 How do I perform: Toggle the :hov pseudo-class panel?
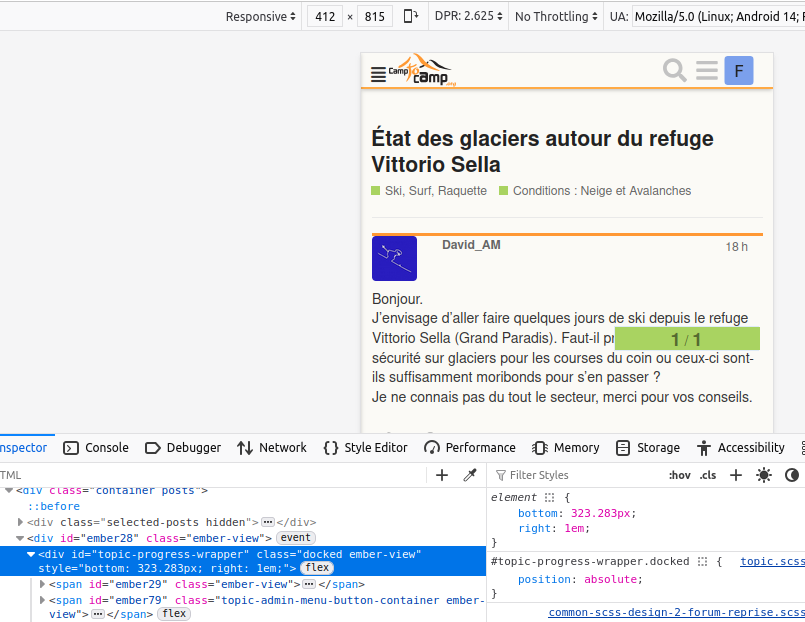tap(679, 475)
